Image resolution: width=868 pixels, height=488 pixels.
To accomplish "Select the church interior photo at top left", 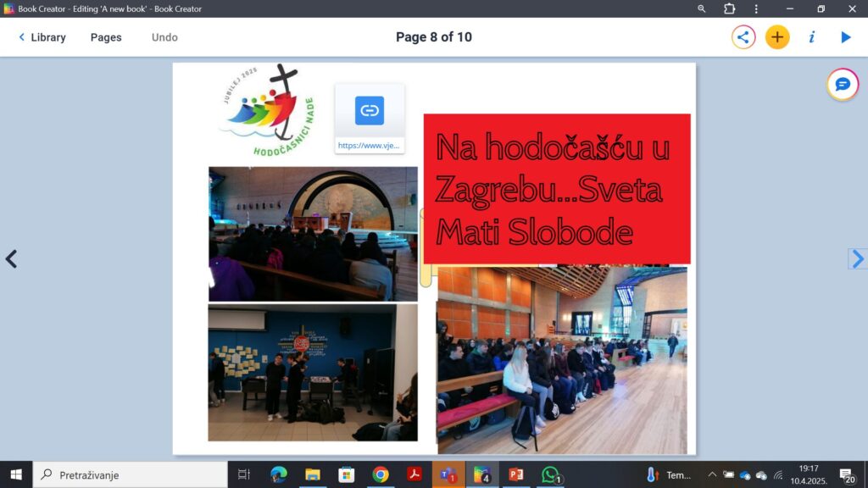I will coord(313,233).
